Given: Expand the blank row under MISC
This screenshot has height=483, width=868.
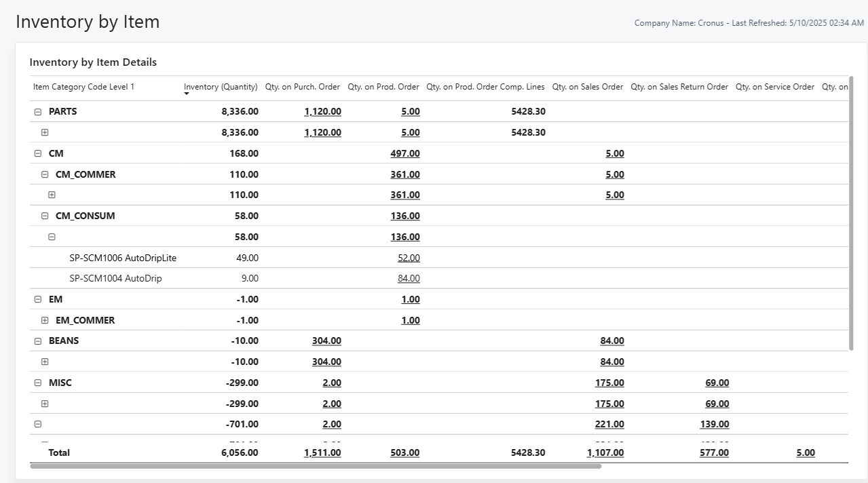Looking at the screenshot, I should (45, 404).
